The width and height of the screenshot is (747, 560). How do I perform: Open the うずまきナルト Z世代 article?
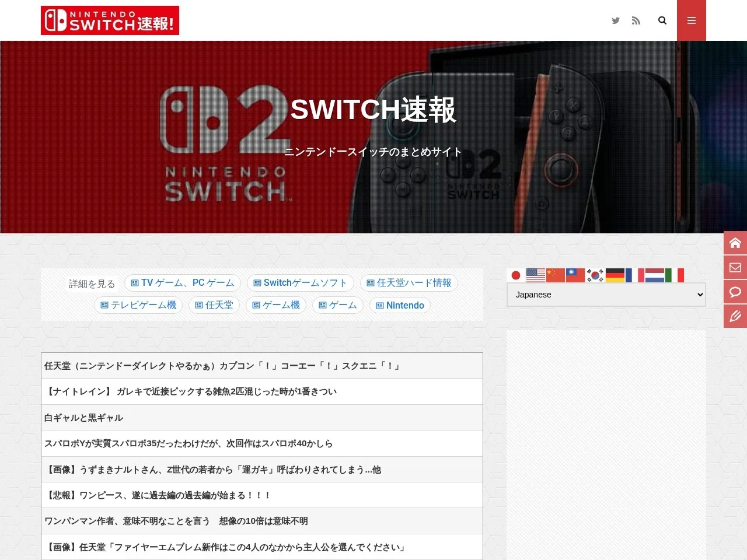pyautogui.click(x=262, y=470)
